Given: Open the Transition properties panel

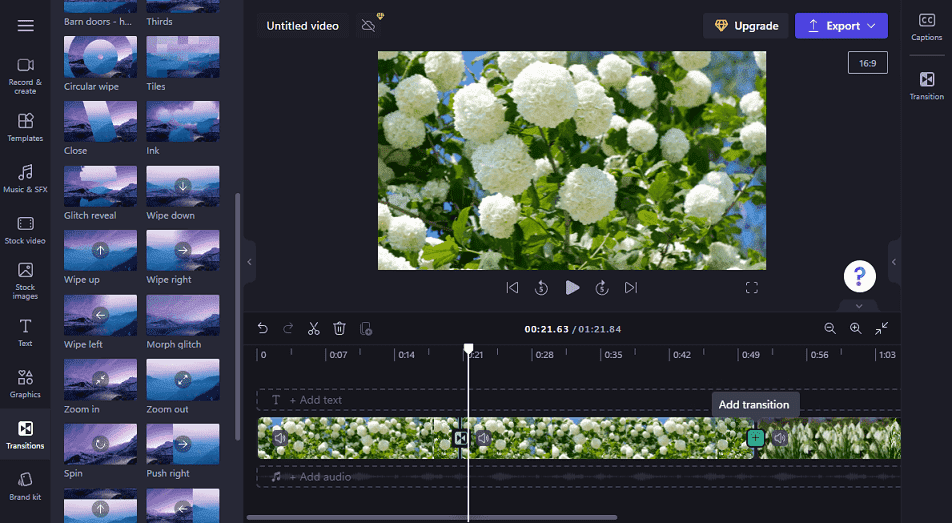Looking at the screenshot, I should pyautogui.click(x=926, y=85).
